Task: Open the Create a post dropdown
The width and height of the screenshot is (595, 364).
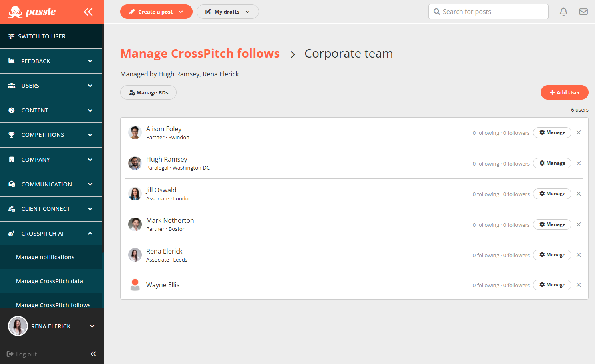Action: tap(156, 12)
